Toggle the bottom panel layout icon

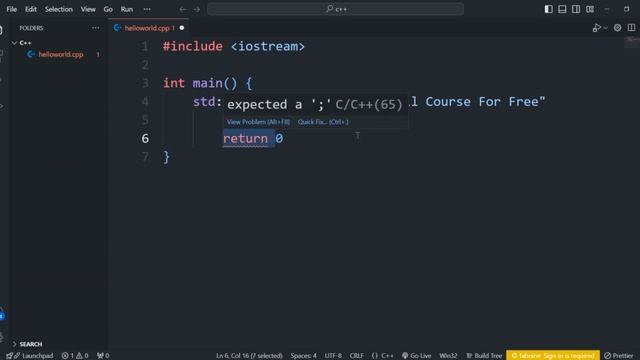(562, 9)
